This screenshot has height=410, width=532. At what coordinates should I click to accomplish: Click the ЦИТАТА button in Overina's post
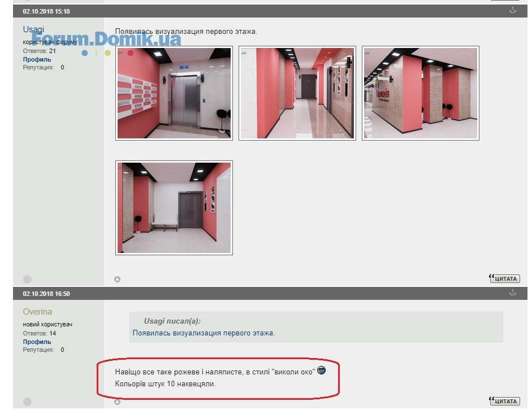click(x=504, y=401)
